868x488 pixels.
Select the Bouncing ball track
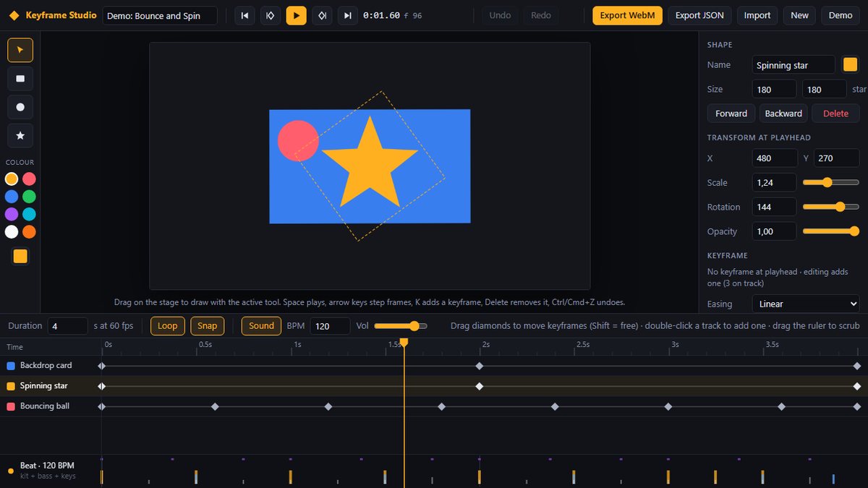[x=51, y=406]
